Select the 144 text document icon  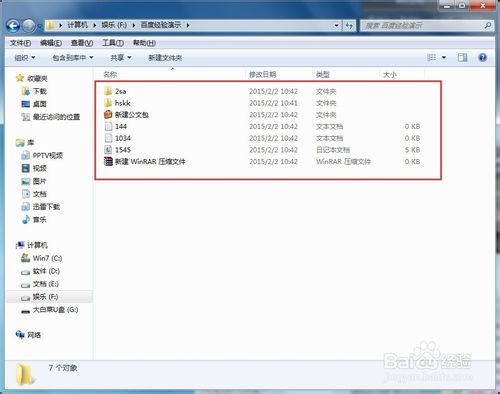(x=108, y=126)
